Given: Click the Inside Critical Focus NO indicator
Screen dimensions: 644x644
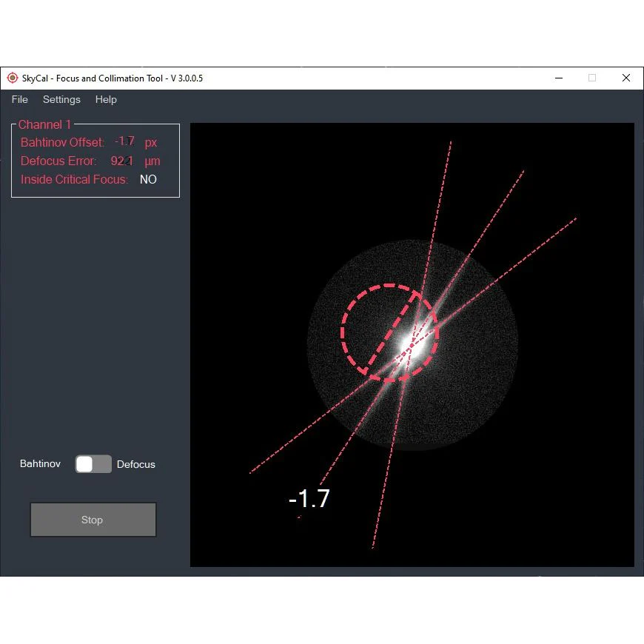Looking at the screenshot, I should 148,179.
